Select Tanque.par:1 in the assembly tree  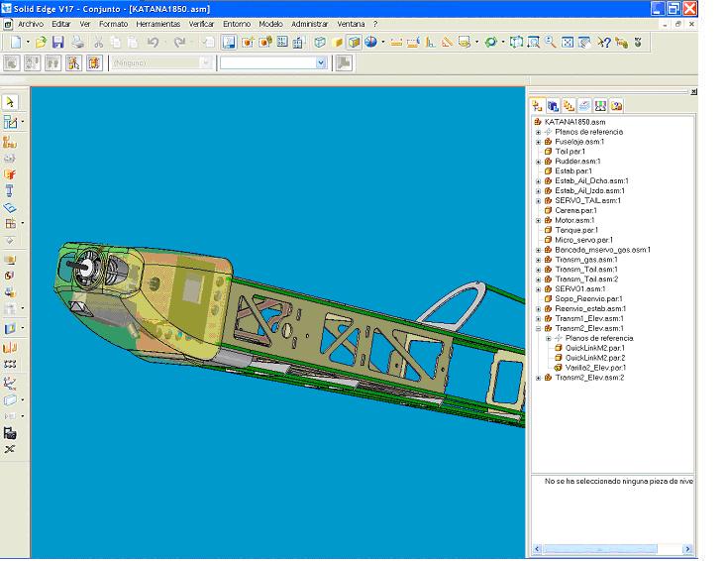pos(576,230)
